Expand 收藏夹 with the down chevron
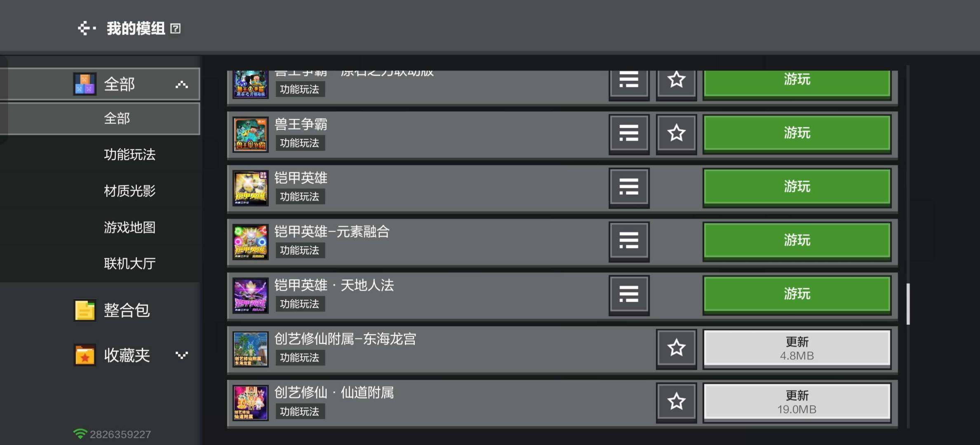This screenshot has width=980, height=445. point(182,355)
